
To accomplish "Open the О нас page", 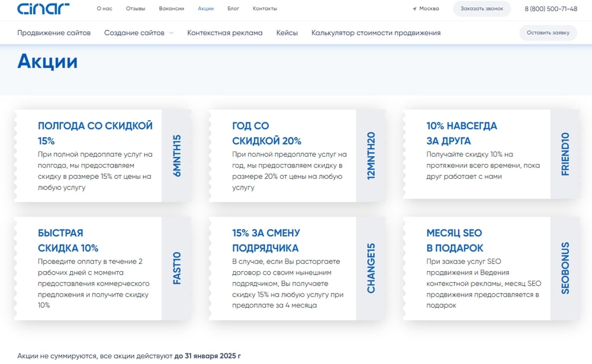I will click(105, 9).
